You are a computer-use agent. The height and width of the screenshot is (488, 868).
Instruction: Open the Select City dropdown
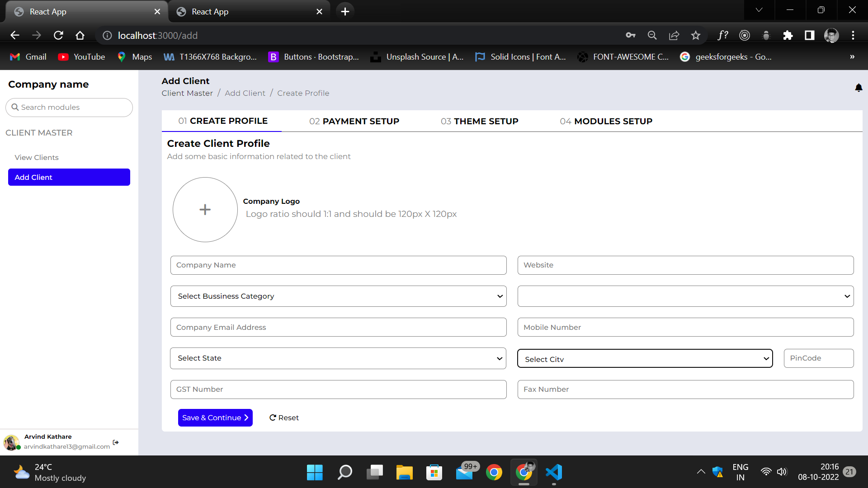645,359
